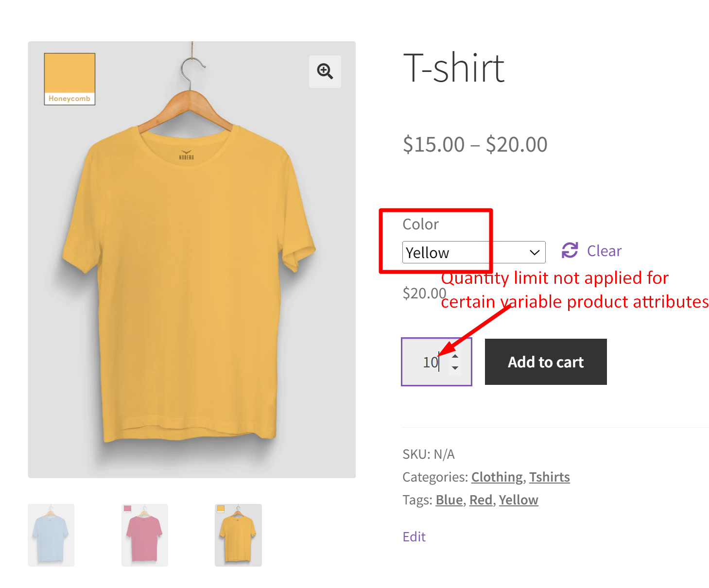The width and height of the screenshot is (709, 588).
Task: Open the Color dropdown showing Yellow
Action: (473, 252)
